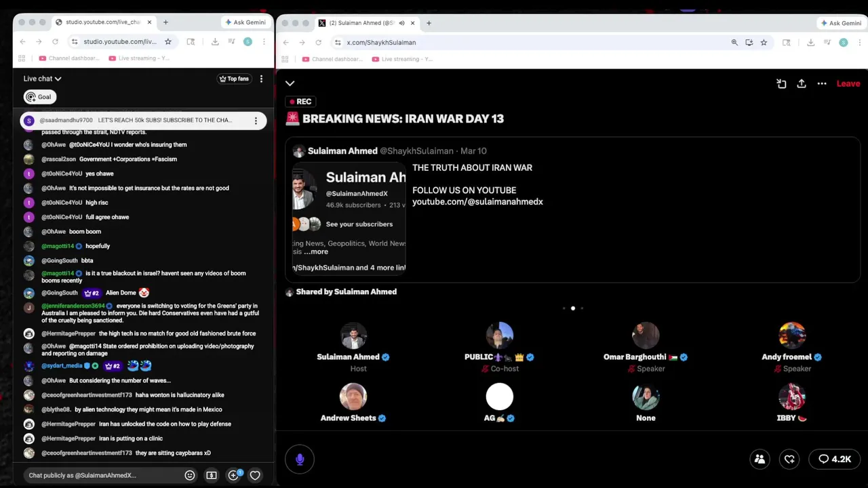
Task: Reload the YouTube Studio page
Action: pyautogui.click(x=55, y=41)
